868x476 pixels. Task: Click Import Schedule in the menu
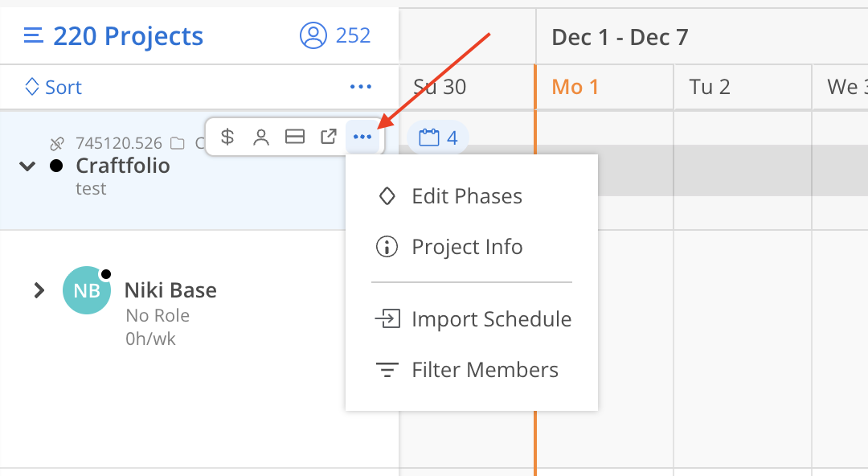tap(491, 319)
